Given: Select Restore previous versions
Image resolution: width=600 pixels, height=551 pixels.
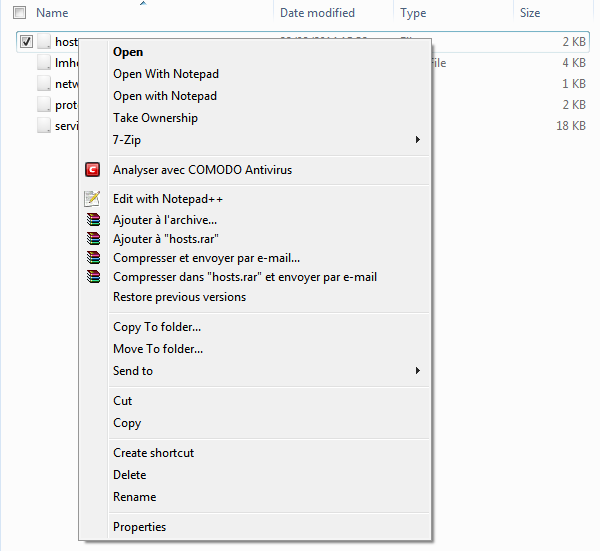Looking at the screenshot, I should tap(179, 297).
